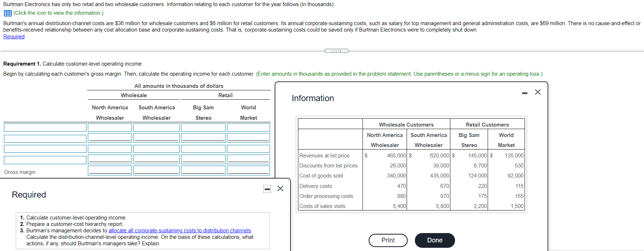Image resolution: width=644 pixels, height=251 pixels.
Task: Click the Order processing costs label
Action: [326, 196]
